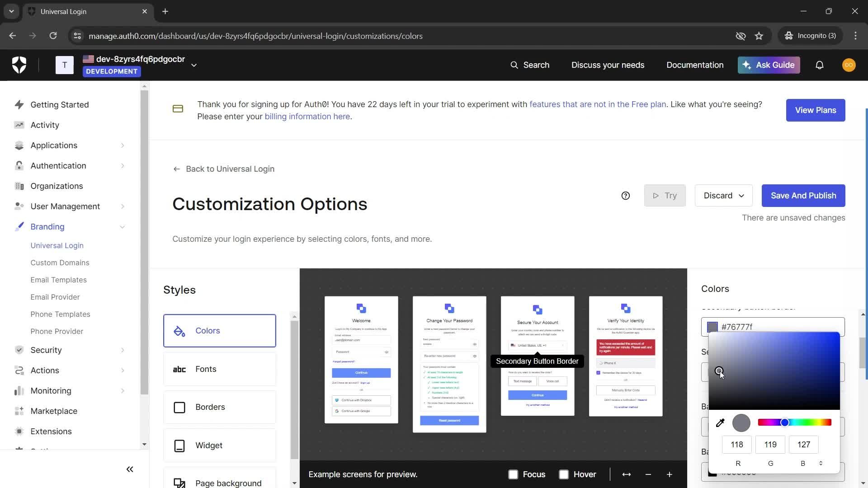This screenshot has height=488, width=868.
Task: Expand the Applications submenu chevron
Action: tap(123, 145)
